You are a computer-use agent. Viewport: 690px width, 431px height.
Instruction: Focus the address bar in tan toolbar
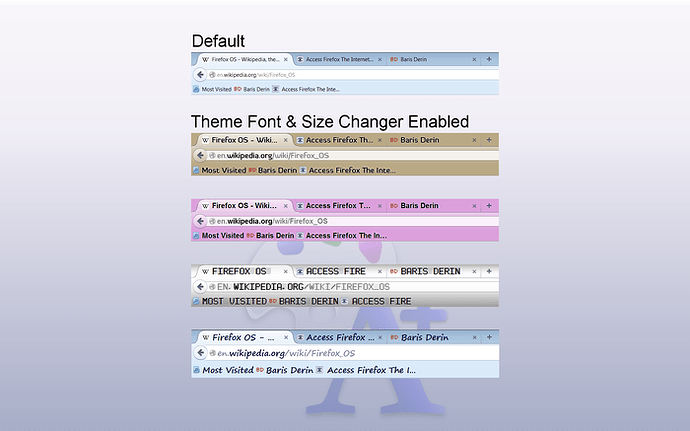(x=353, y=155)
